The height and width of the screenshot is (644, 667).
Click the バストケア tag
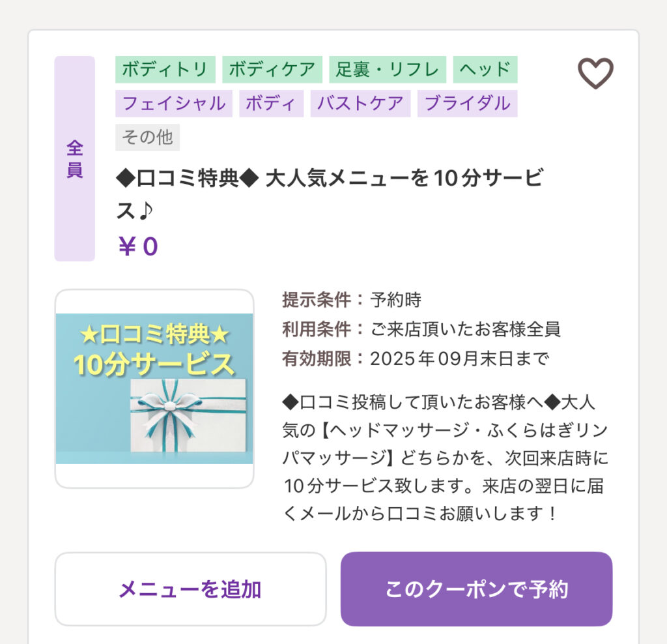click(360, 103)
